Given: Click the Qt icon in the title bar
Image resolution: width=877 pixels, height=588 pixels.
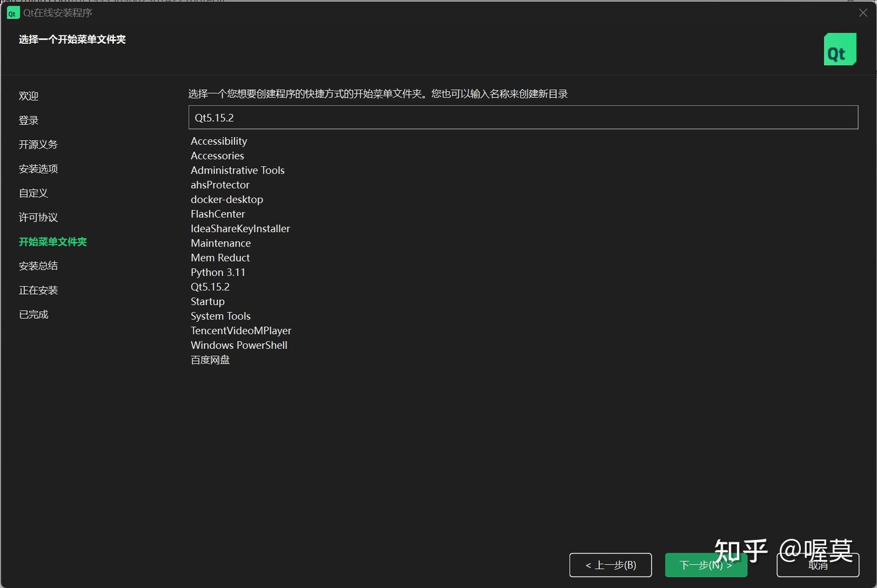Looking at the screenshot, I should tap(13, 12).
